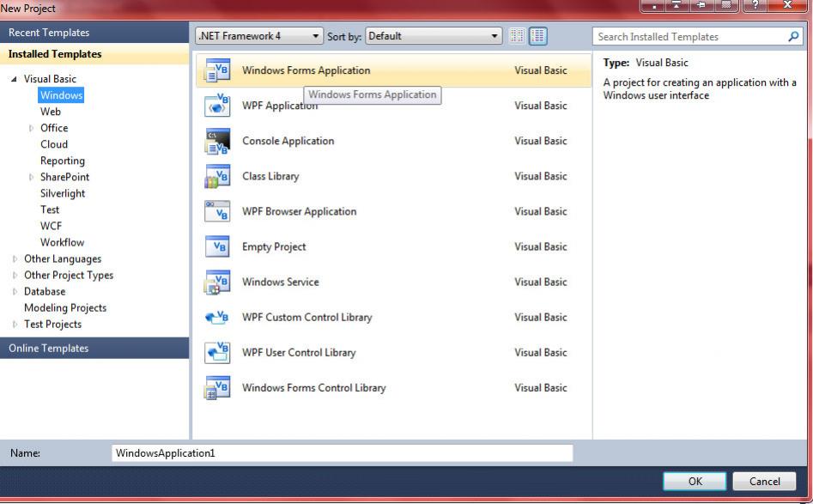Open the Recent Templates section

[94, 32]
